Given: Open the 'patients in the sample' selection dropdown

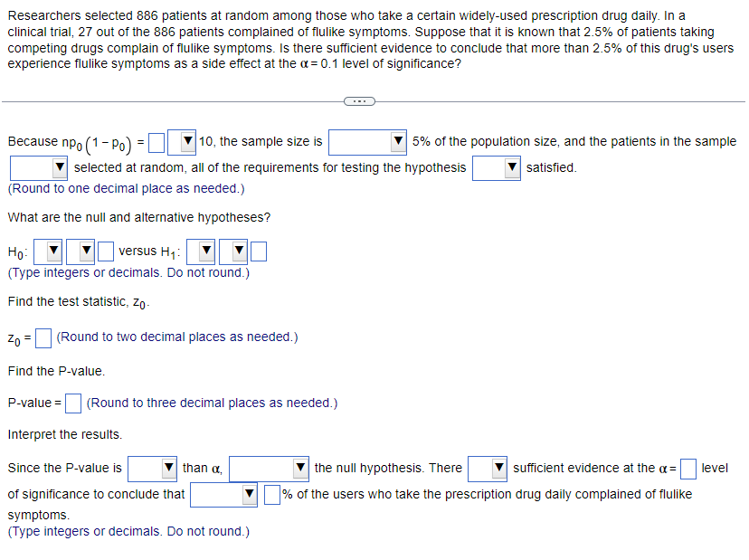Looking at the screenshot, I should (38, 166).
